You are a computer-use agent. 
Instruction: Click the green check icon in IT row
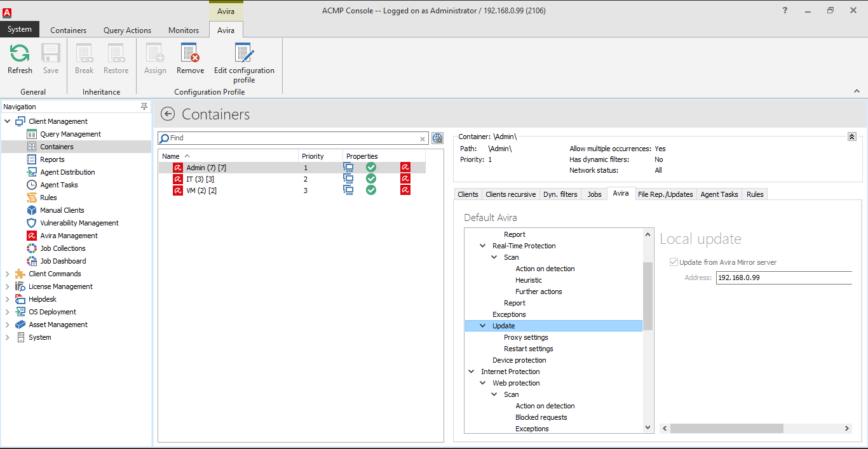pos(371,179)
